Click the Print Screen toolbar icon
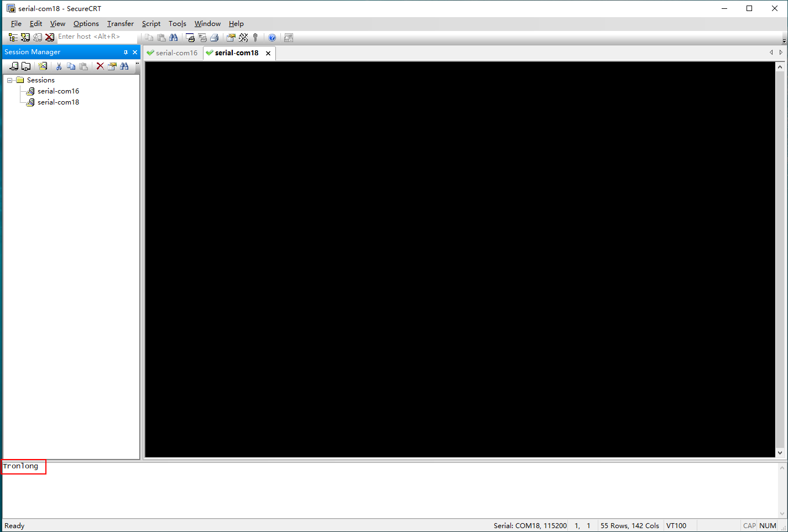The height and width of the screenshot is (532, 788). click(x=190, y=38)
